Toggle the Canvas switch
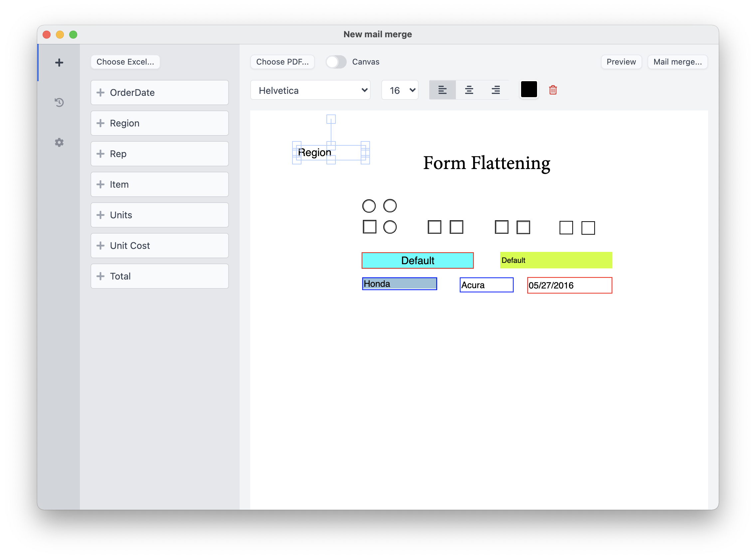The image size is (756, 559). click(336, 62)
